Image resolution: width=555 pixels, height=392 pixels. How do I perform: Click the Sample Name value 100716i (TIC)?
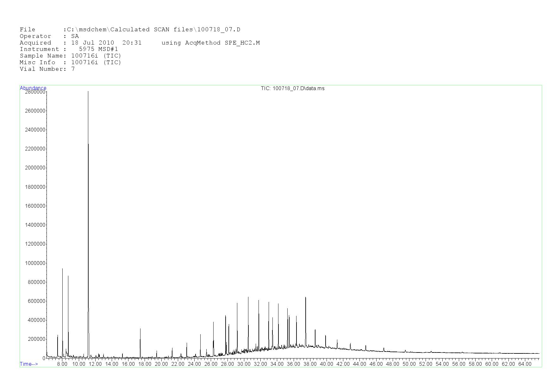(96, 56)
